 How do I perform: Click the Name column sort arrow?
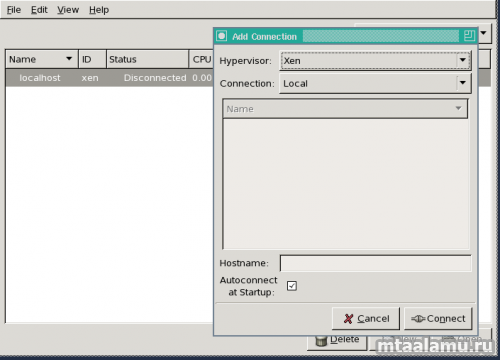point(69,59)
